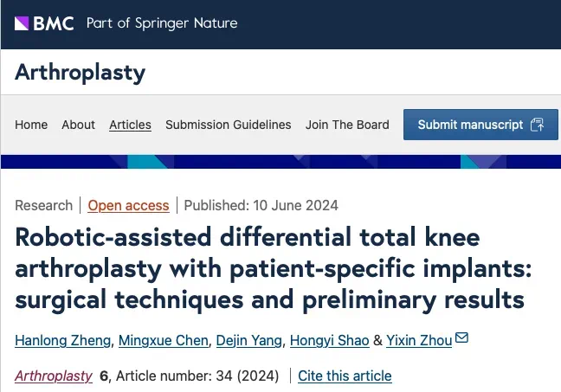The width and height of the screenshot is (561, 392).
Task: View author Yixin Zhou
Action: [x=420, y=340]
